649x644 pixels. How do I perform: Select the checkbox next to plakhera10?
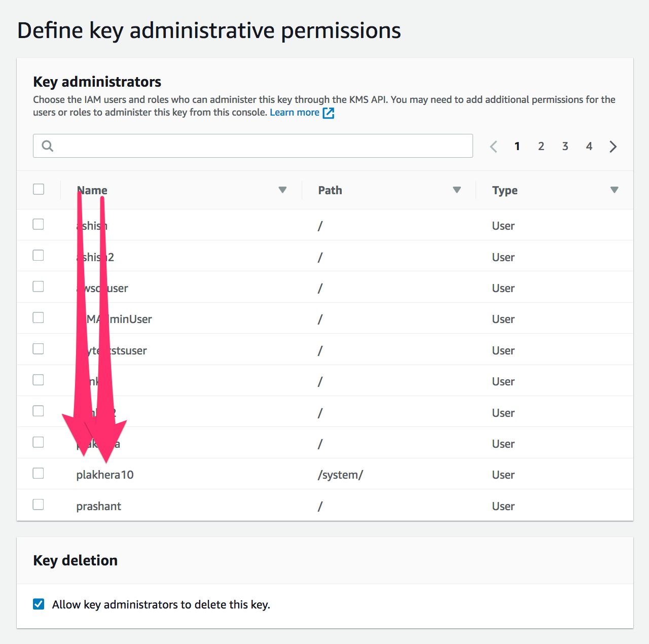38,473
